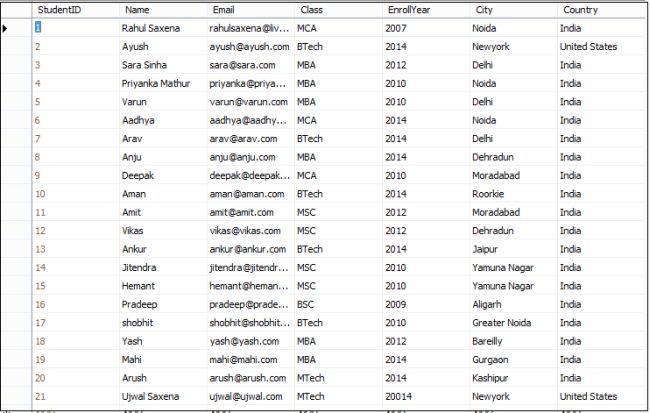Viewport: 650px width, 413px height.
Task: Click the Sara Sinha name cell
Action: coord(144,65)
